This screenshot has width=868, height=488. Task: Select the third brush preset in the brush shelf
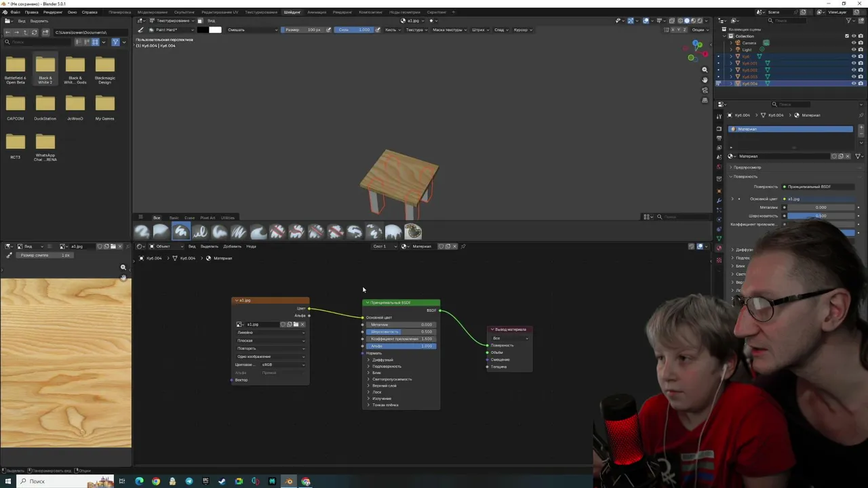click(x=180, y=232)
